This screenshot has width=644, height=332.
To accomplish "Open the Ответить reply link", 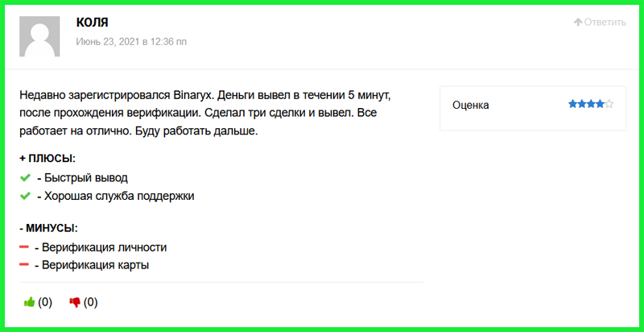I will click(605, 23).
